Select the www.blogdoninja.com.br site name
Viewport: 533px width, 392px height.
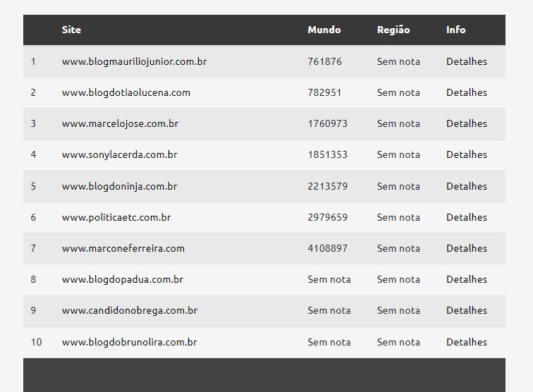(x=119, y=187)
